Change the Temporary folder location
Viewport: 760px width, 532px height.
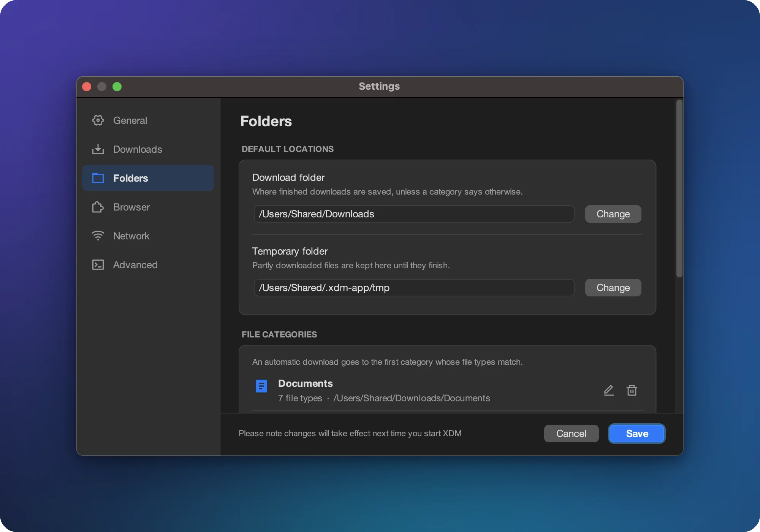[x=613, y=288]
